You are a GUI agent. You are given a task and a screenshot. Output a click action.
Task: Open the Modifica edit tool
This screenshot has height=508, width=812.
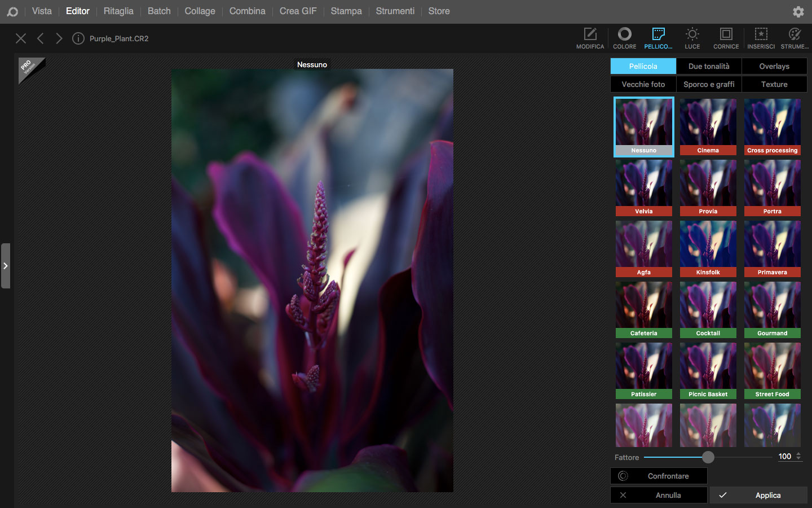pos(590,38)
